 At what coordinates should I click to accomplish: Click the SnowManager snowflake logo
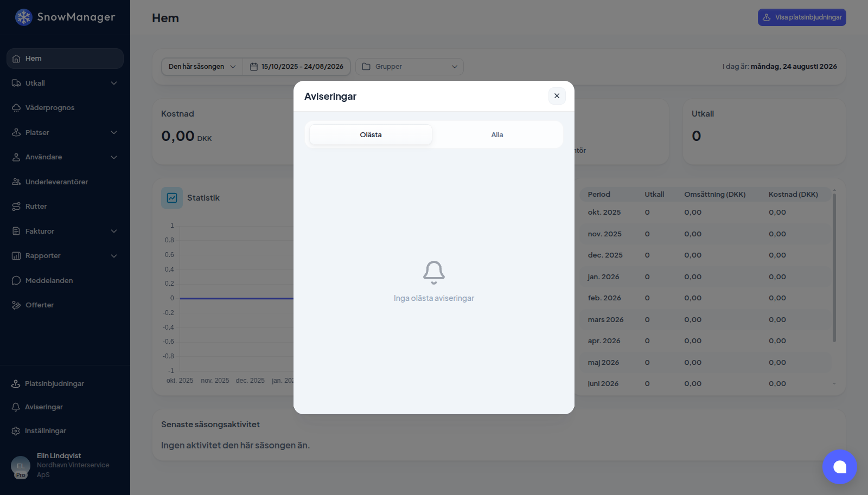click(x=24, y=17)
